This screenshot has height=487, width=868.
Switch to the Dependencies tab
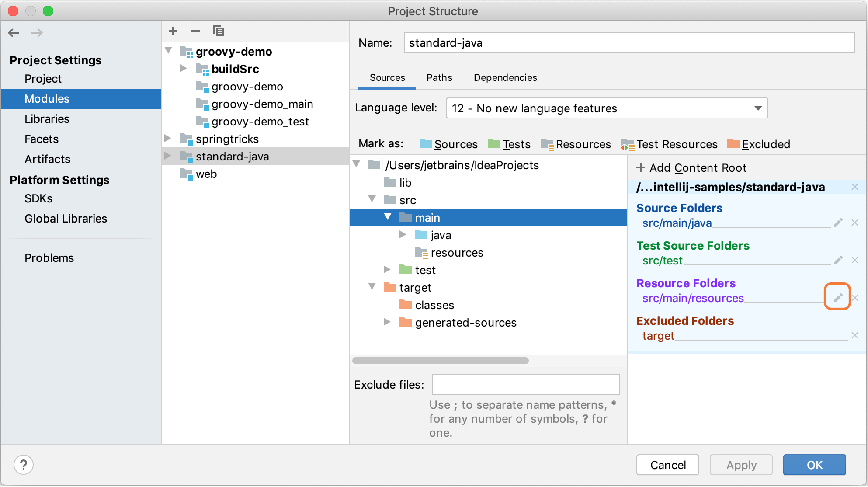(505, 77)
